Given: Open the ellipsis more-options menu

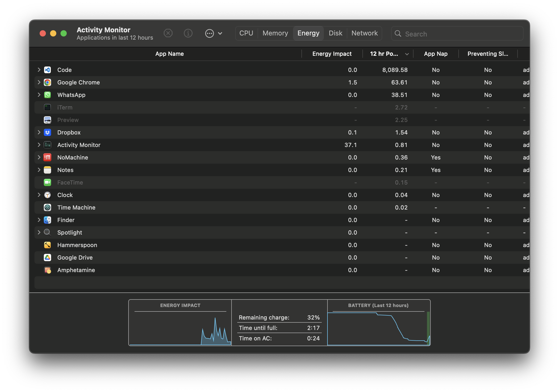Looking at the screenshot, I should pyautogui.click(x=214, y=33).
